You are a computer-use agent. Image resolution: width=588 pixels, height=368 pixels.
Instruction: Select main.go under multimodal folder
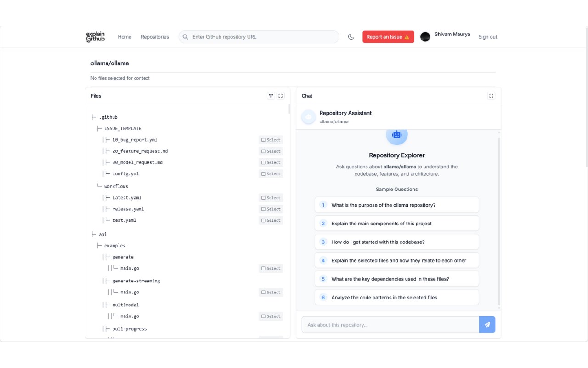[x=271, y=316]
